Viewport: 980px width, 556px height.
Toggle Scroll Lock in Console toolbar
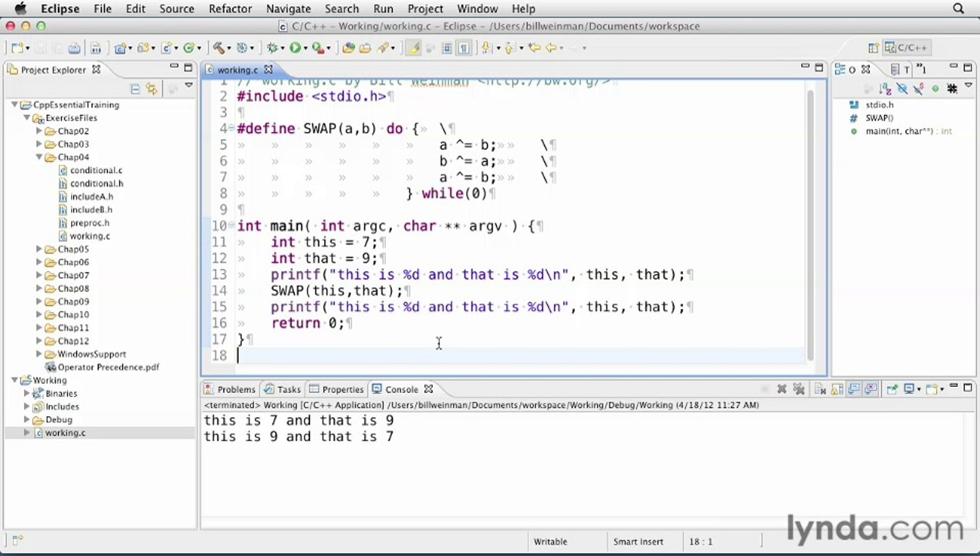tap(836, 389)
